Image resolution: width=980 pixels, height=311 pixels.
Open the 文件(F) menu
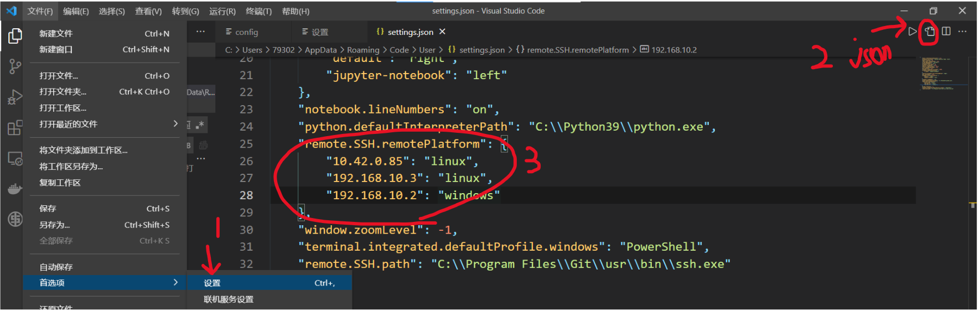tap(40, 11)
